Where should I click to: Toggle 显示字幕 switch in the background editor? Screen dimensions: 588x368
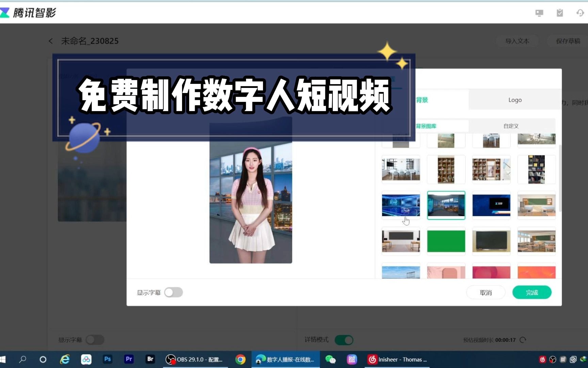95,340
